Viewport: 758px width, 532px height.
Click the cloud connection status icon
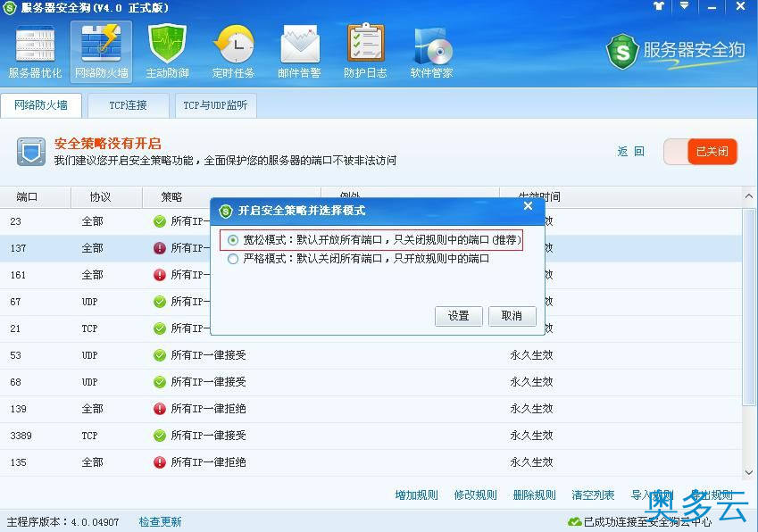pyautogui.click(x=575, y=522)
